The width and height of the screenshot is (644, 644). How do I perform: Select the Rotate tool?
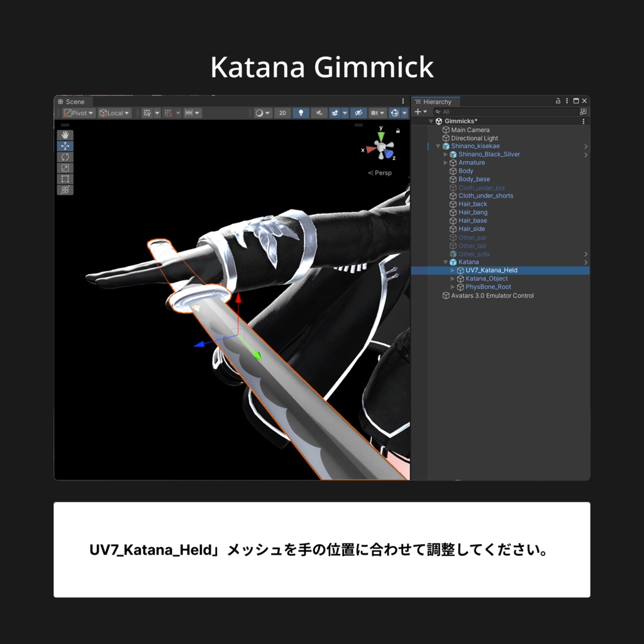(x=65, y=157)
